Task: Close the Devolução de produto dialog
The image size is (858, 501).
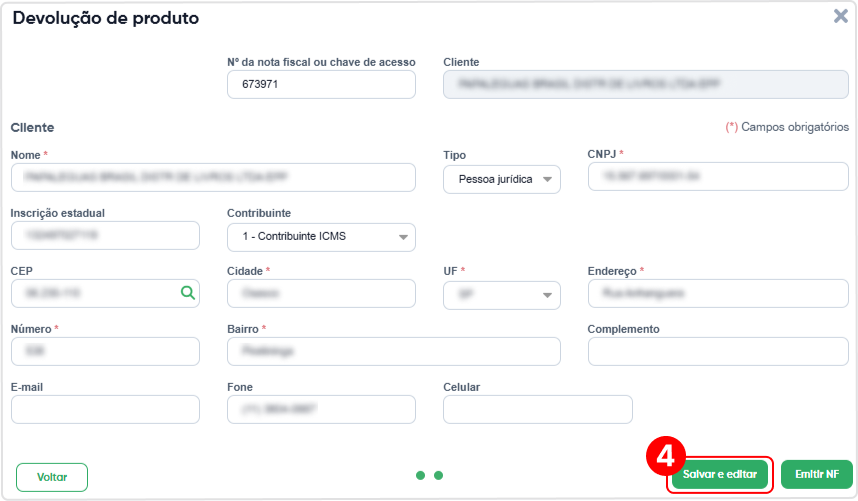Action: 840,16
